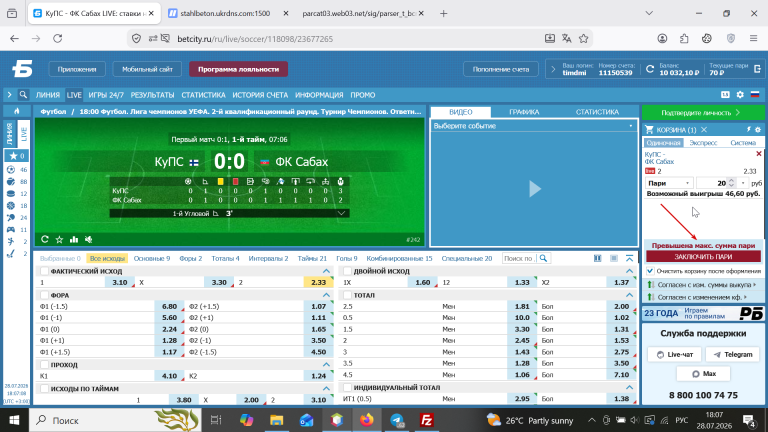Image resolution: width=768 pixels, height=432 pixels.
Task: Open РЕЗУЛЬТАТЫ menu item
Action: (152, 95)
